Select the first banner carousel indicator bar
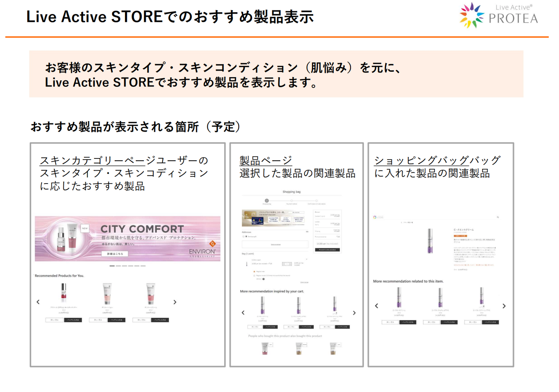Screen dimensions: 559x392 point(112,266)
